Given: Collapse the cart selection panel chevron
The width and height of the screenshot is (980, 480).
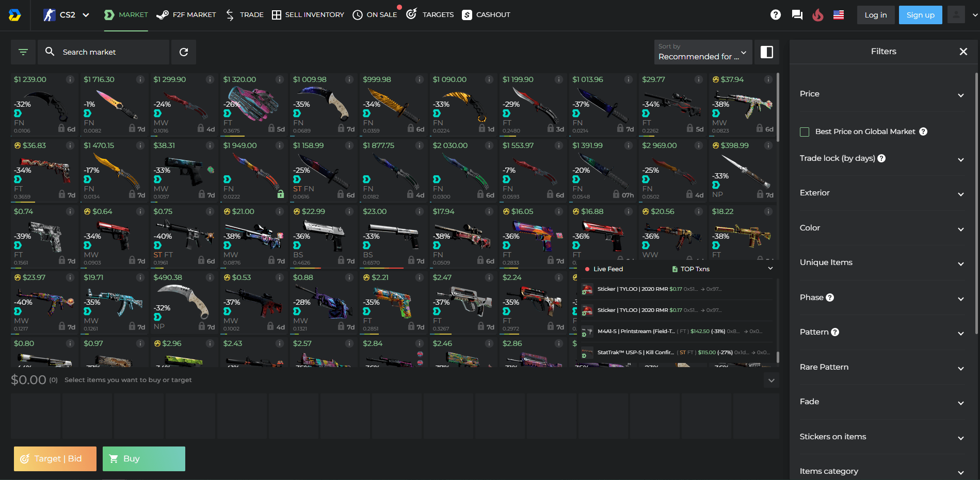Looking at the screenshot, I should [772, 380].
